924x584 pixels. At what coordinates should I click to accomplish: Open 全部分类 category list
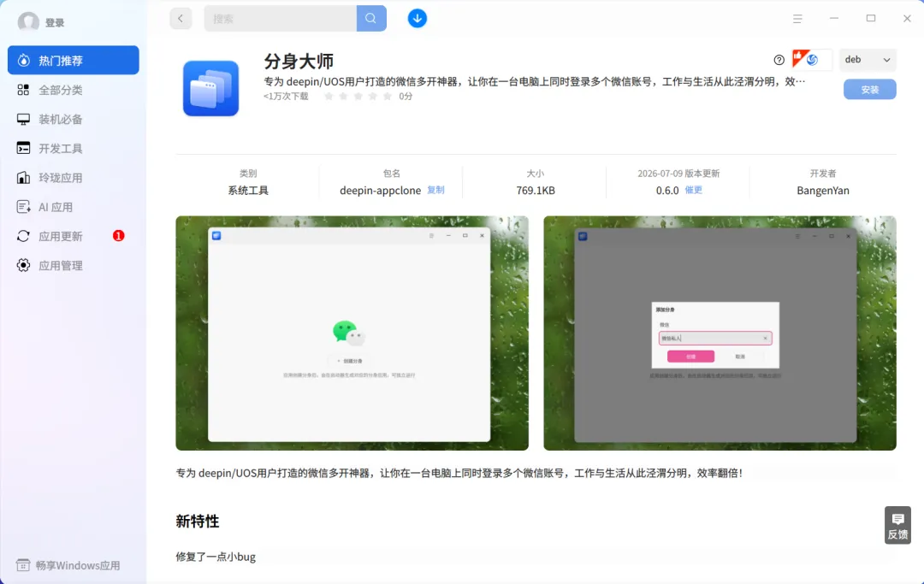coord(73,90)
